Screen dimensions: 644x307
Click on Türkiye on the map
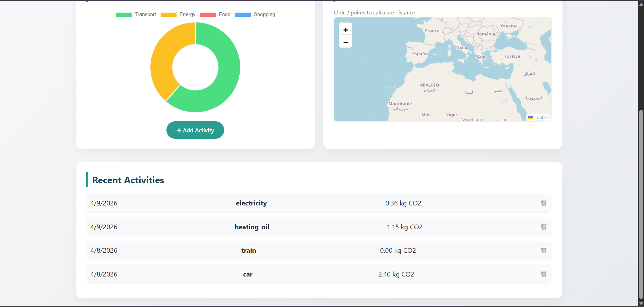tap(512, 56)
